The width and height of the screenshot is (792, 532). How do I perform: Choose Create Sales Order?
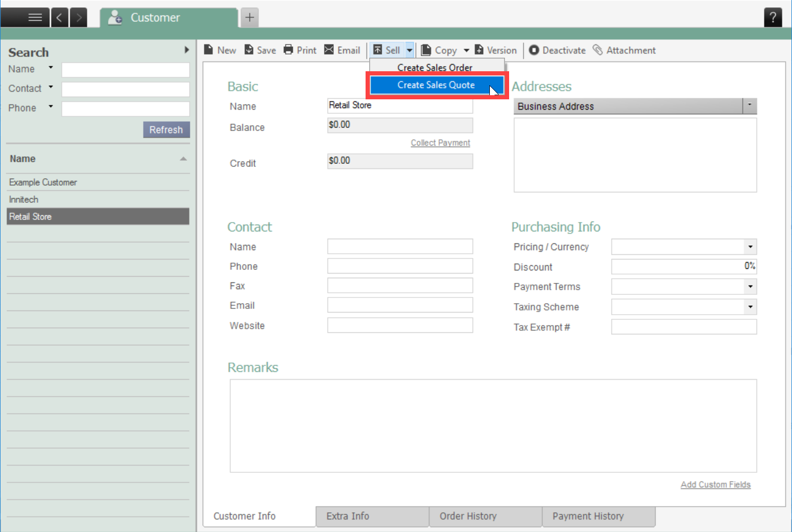(435, 68)
